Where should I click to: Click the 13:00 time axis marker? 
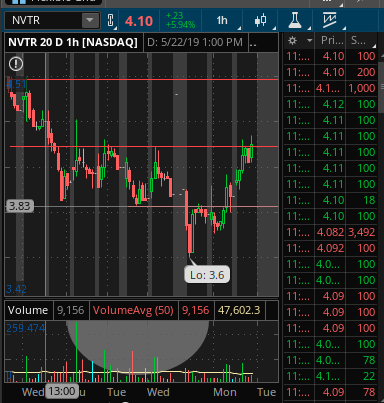62,391
